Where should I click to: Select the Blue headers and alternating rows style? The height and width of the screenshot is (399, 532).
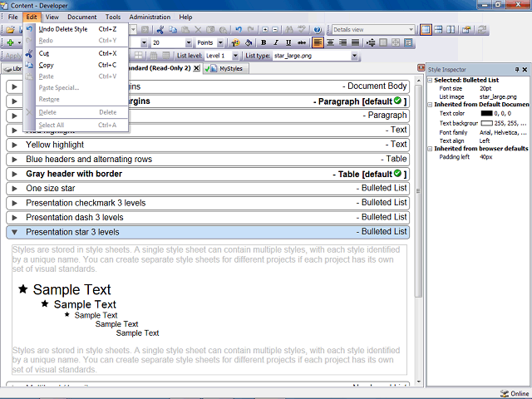tap(208, 160)
